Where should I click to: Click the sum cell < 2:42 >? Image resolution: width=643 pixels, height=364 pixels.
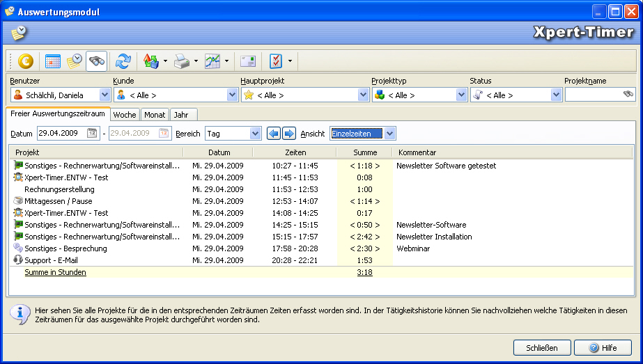(x=364, y=237)
